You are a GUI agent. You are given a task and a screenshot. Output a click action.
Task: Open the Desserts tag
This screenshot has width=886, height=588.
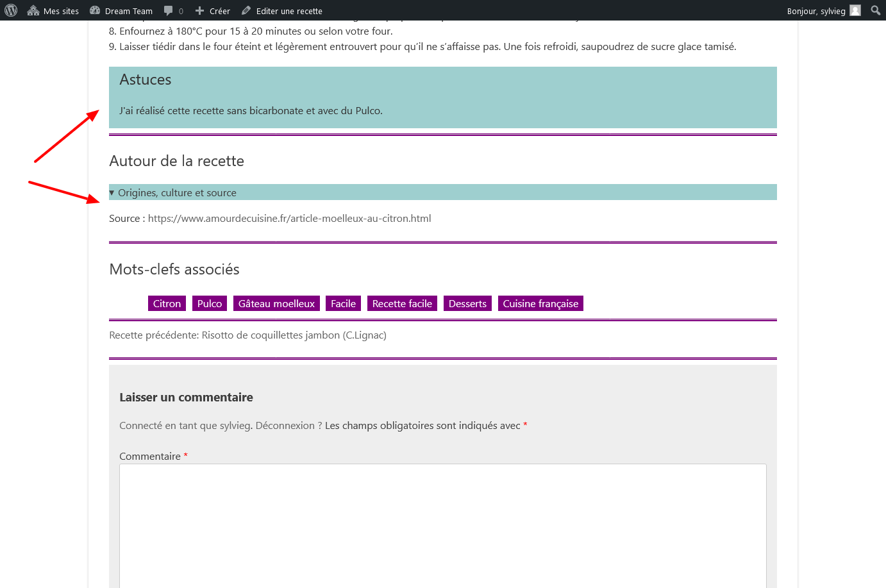(x=467, y=304)
